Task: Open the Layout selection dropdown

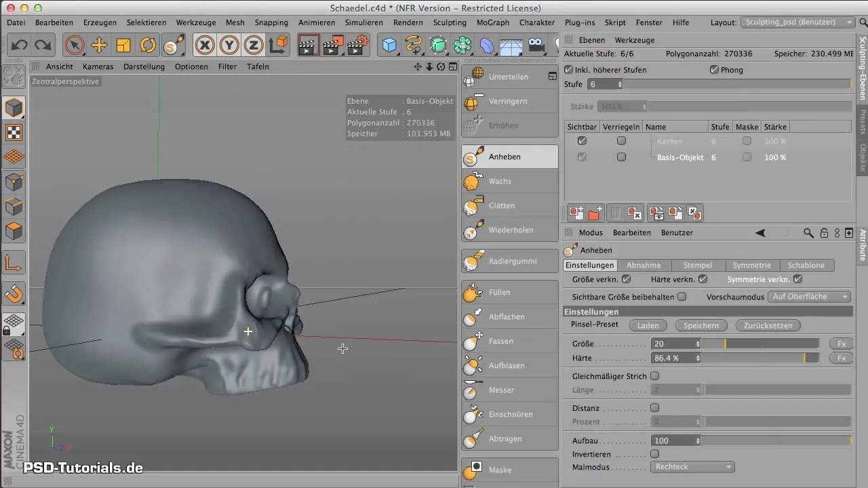Action: 797,22
